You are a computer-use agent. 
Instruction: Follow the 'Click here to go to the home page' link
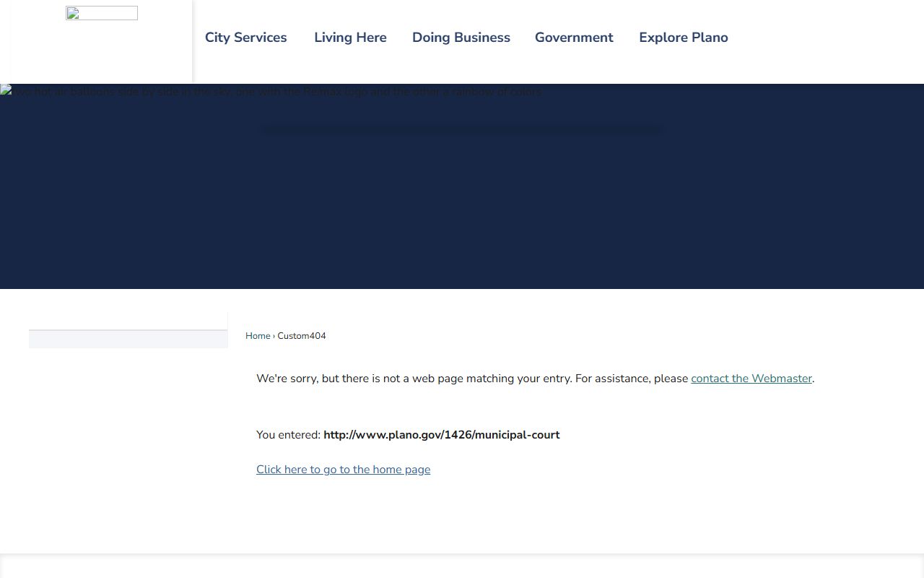tap(343, 470)
